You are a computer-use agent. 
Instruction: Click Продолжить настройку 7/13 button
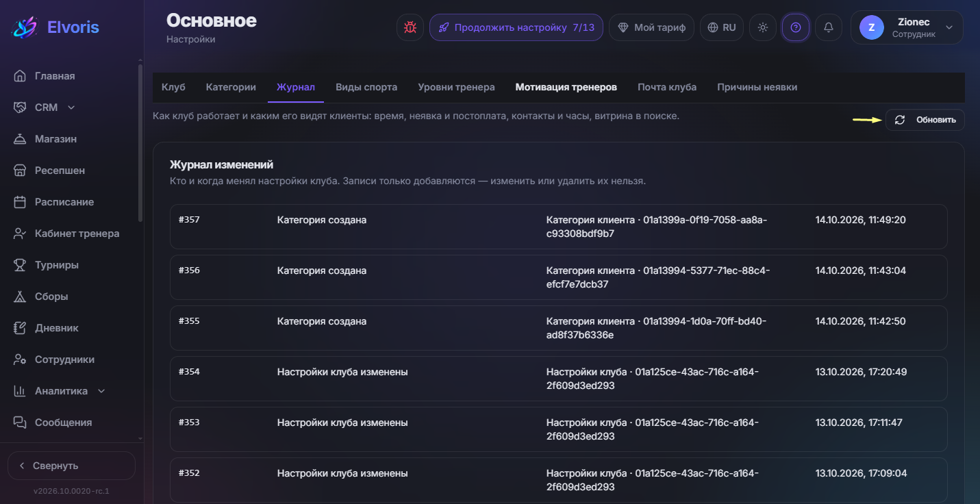point(516,27)
